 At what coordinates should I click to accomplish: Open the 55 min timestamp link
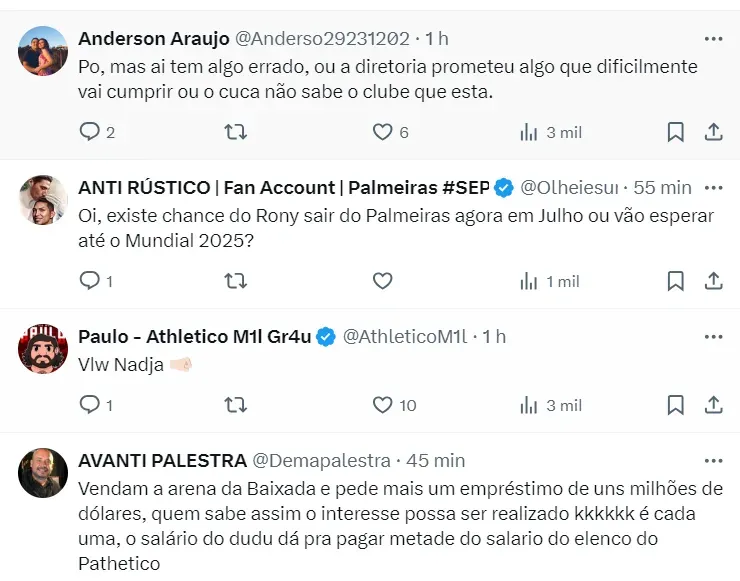click(x=663, y=187)
